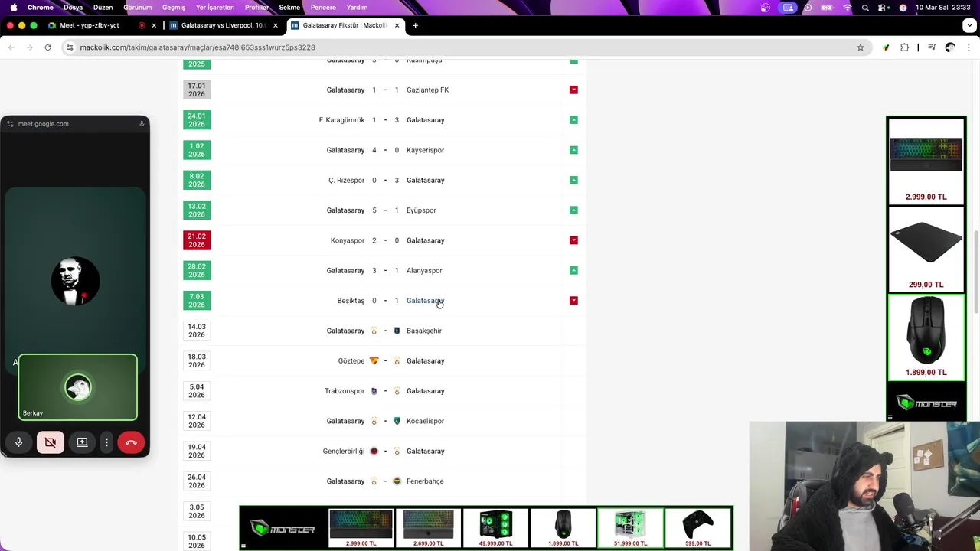
Task: Open the 299,00 TL mousepad ad
Action: point(926,250)
